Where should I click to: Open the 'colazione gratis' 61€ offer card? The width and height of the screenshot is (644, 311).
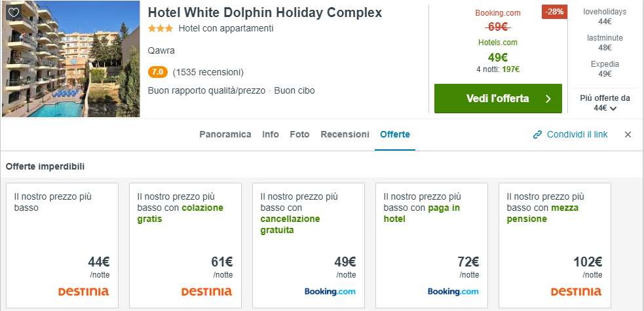(x=185, y=245)
